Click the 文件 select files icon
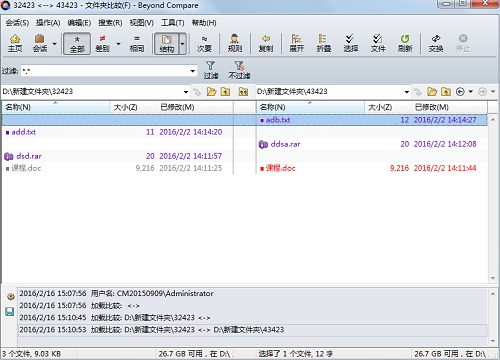The height and width of the screenshot is (360, 500). (378, 43)
